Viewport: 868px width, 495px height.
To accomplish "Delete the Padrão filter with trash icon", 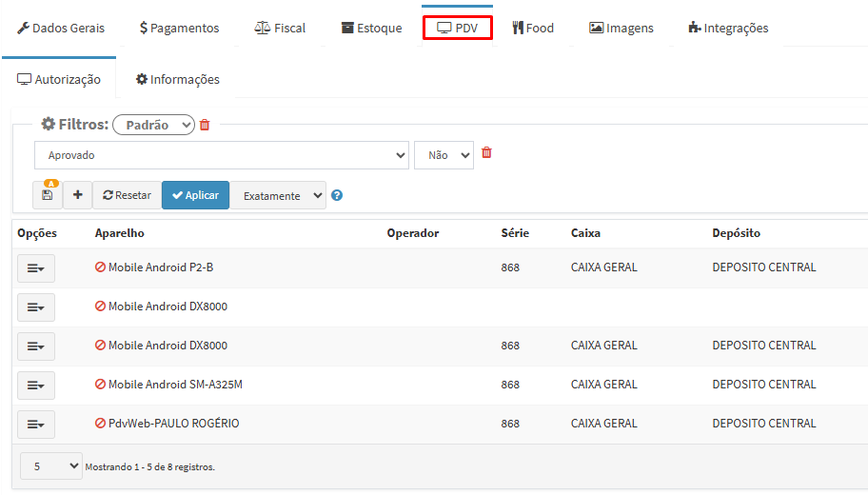I will pyautogui.click(x=205, y=125).
